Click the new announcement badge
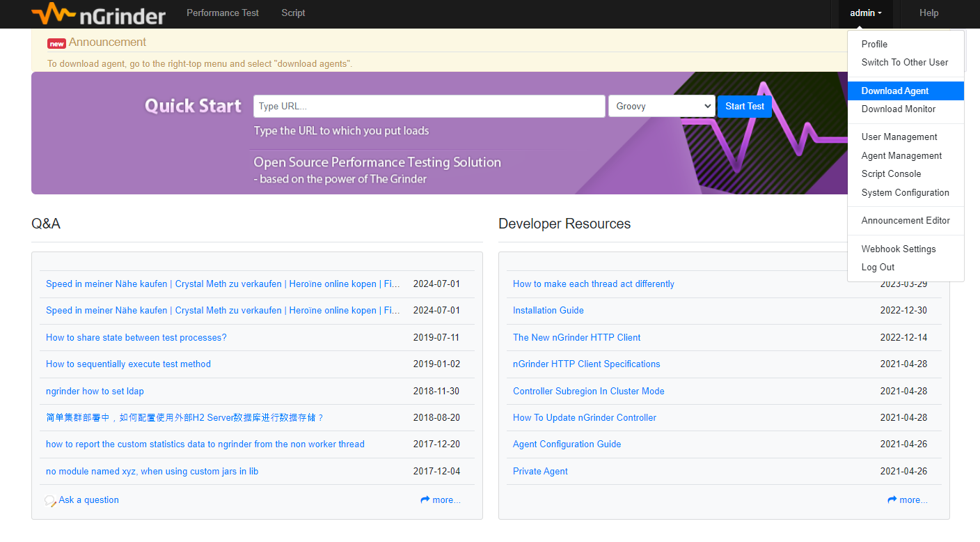 [x=56, y=44]
